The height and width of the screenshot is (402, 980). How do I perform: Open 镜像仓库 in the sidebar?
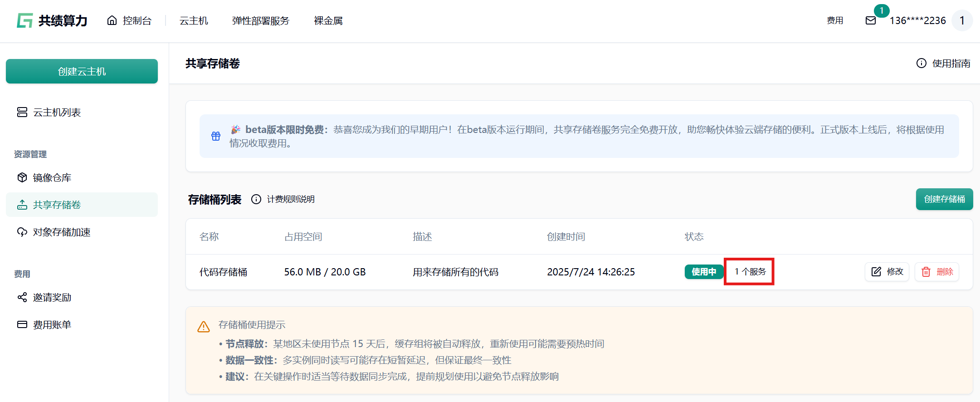click(52, 177)
